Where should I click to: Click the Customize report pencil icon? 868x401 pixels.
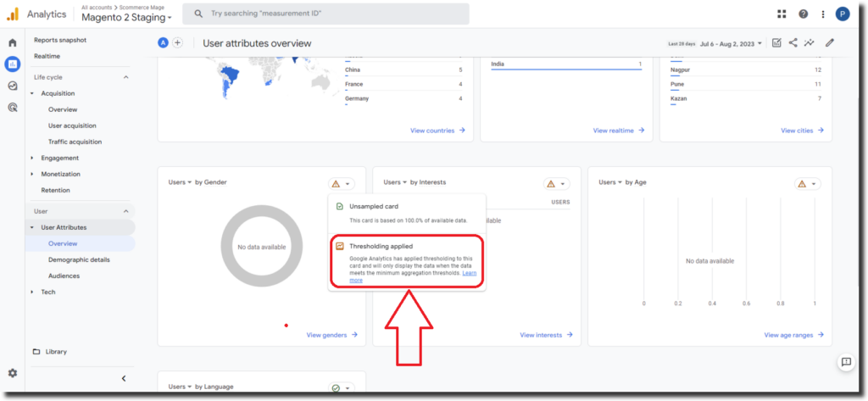tap(829, 43)
